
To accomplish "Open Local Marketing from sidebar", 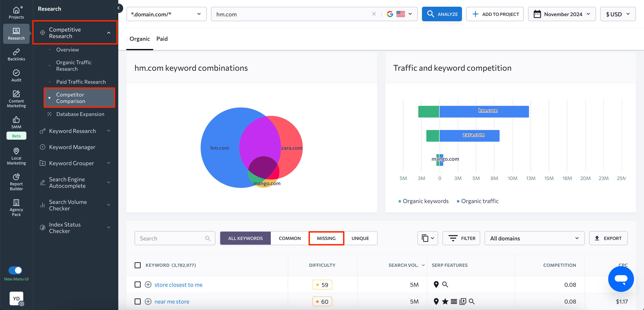I will pyautogui.click(x=16, y=156).
